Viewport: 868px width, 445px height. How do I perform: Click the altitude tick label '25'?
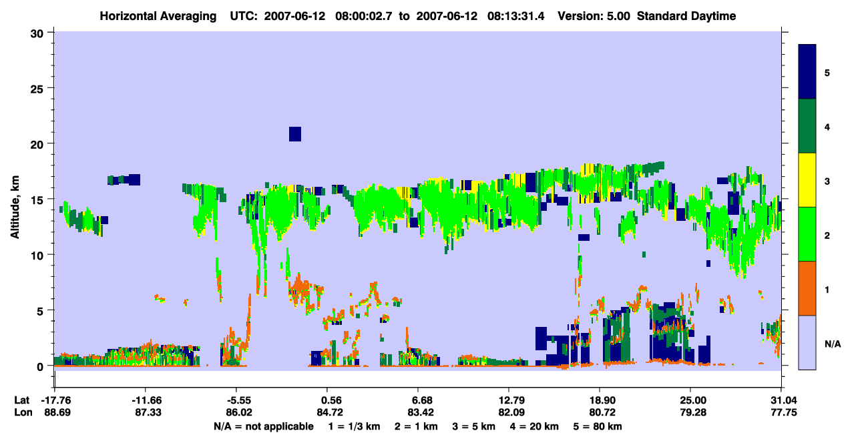39,88
